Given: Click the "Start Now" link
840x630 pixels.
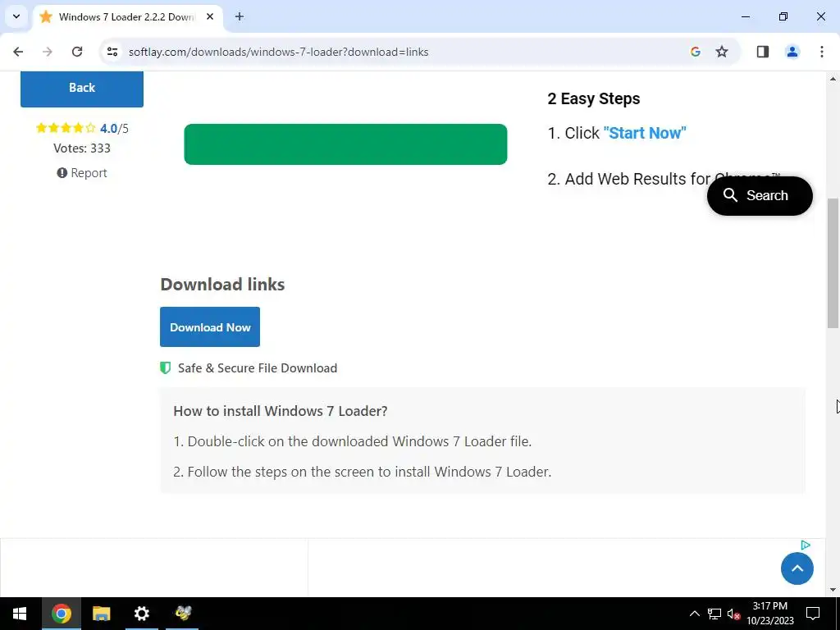Looking at the screenshot, I should click(x=645, y=133).
